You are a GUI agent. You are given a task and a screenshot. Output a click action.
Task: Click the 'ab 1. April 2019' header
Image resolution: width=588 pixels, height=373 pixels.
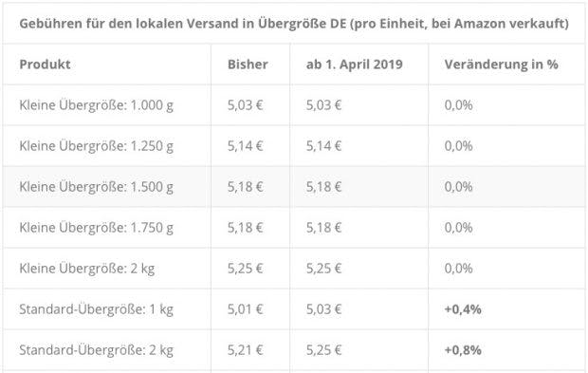(x=355, y=65)
